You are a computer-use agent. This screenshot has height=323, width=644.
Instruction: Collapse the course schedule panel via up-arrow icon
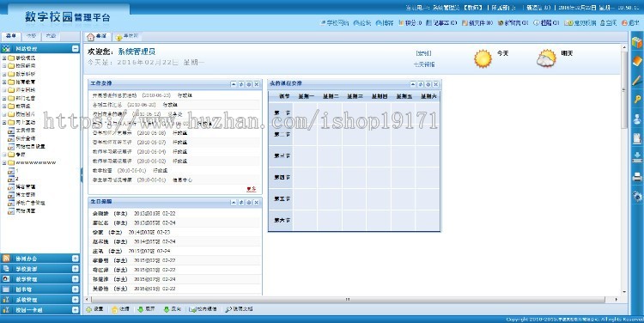coord(413,84)
